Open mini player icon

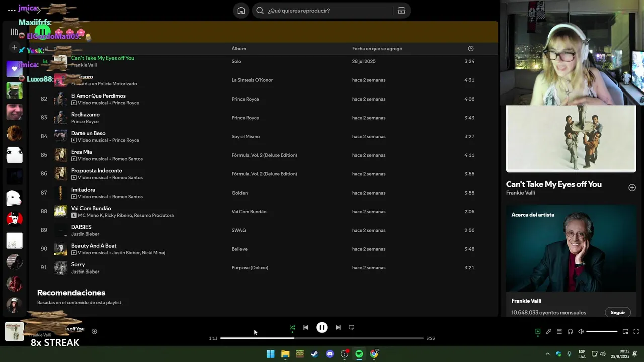(x=625, y=331)
